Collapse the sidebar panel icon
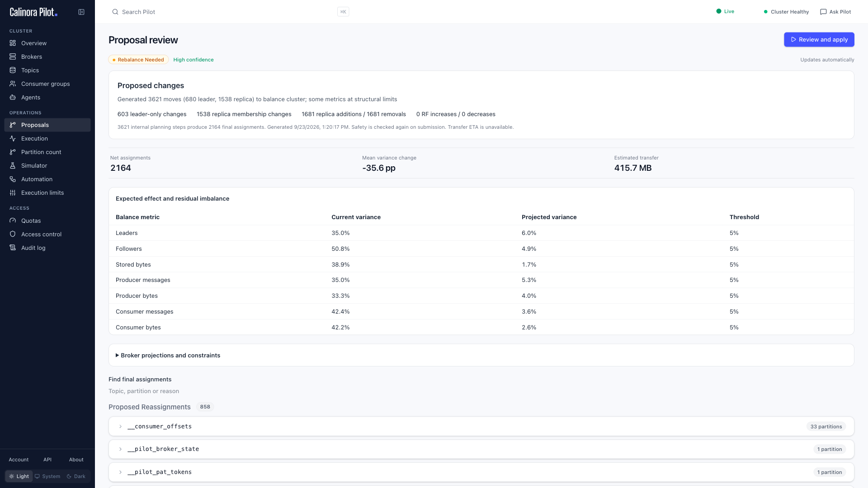The height and width of the screenshot is (488, 868). coord(81,12)
